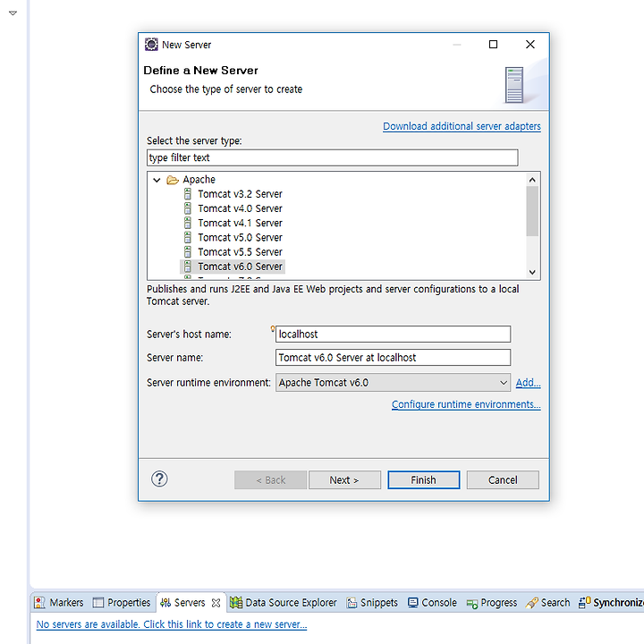This screenshot has height=644, width=644.
Task: Open the Snippets tab
Action: (372, 603)
